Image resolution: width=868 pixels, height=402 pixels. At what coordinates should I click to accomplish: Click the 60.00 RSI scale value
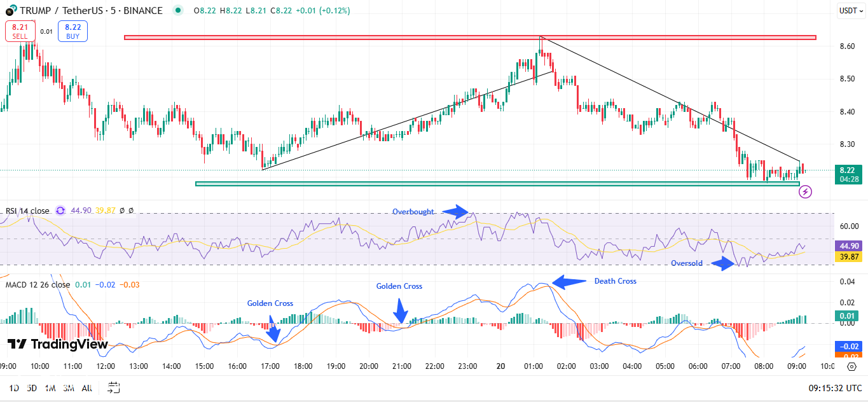click(849, 226)
